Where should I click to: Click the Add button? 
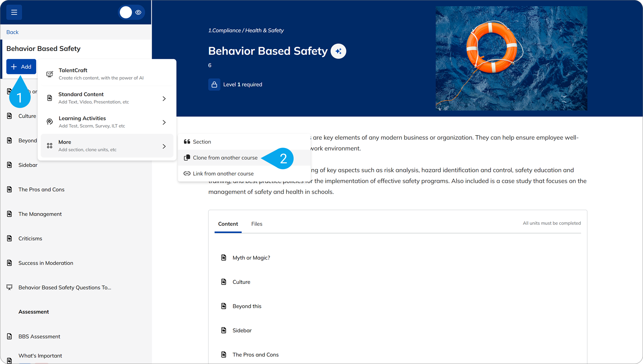tap(21, 67)
